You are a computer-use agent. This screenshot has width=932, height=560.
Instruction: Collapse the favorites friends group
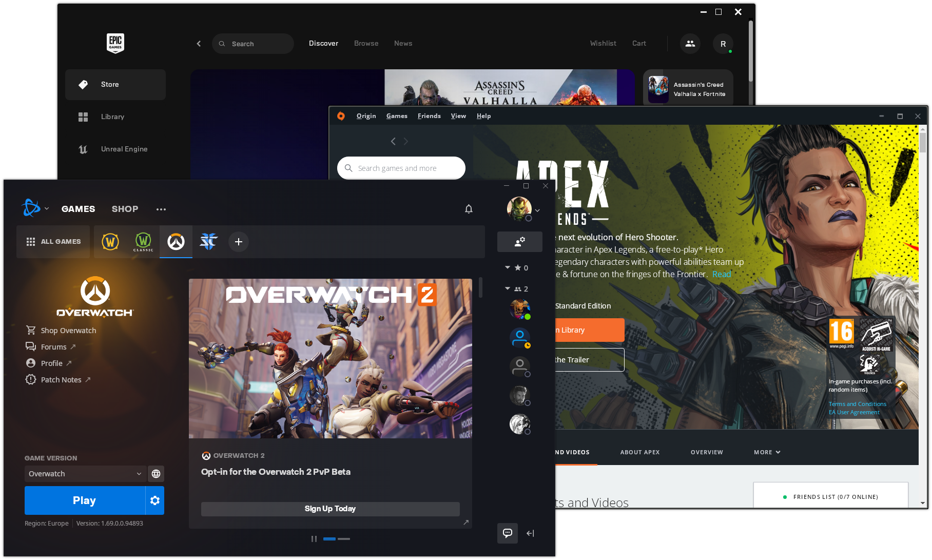click(x=508, y=267)
